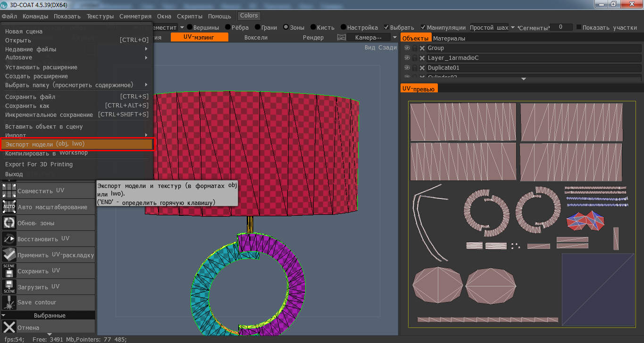Hide the Group layer using its eye icon
The image size is (644, 343).
[407, 48]
